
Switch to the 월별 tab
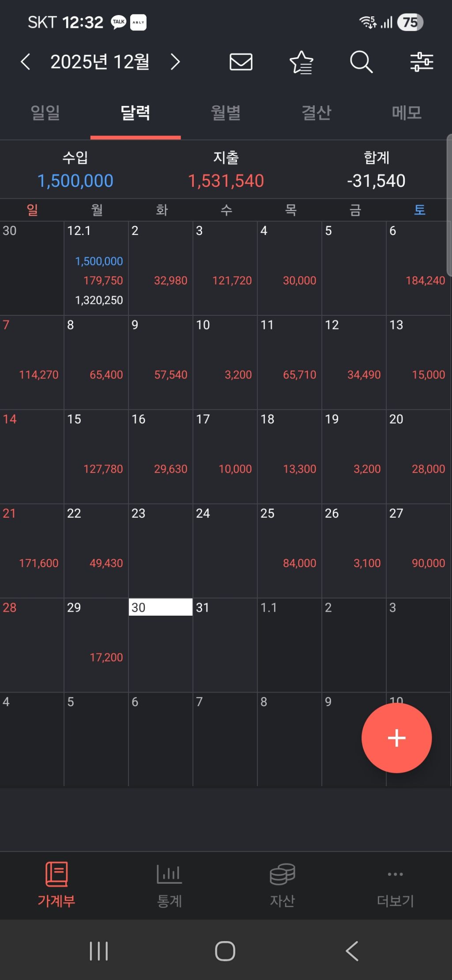pos(226,113)
